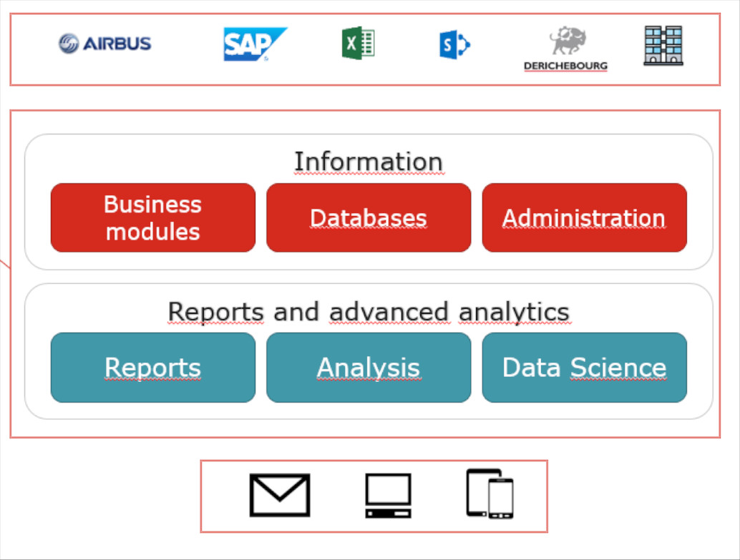
Task: Click the AIRBUS wordmark text
Action: [117, 44]
